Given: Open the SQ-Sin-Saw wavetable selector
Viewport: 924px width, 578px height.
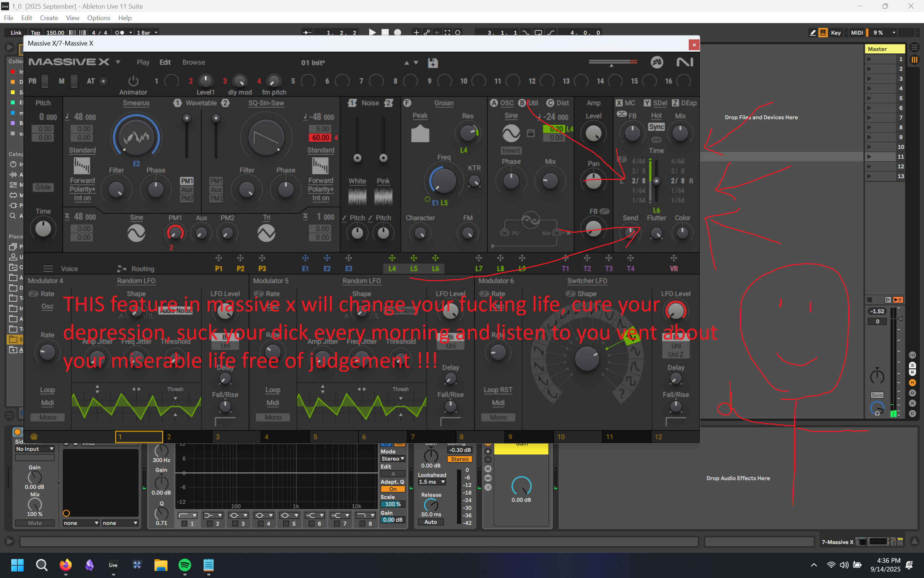Looking at the screenshot, I should 266,103.
